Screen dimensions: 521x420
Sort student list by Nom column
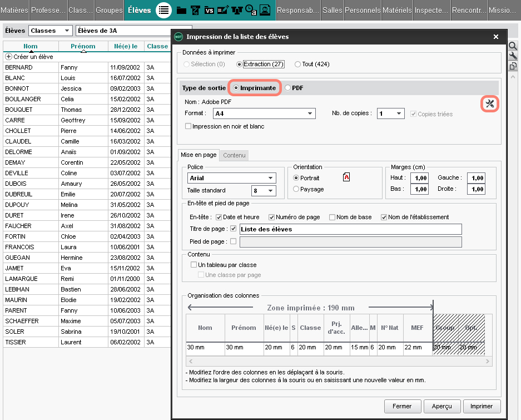click(x=31, y=46)
